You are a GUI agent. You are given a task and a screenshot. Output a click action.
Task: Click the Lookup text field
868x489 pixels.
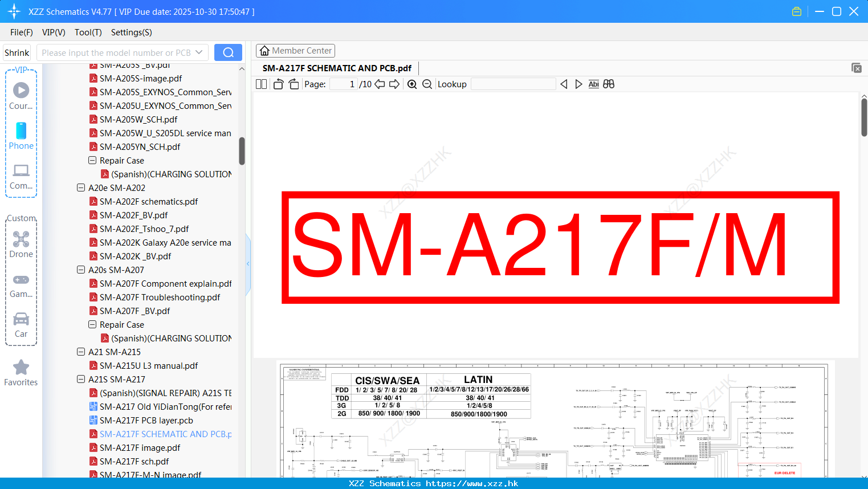(513, 84)
